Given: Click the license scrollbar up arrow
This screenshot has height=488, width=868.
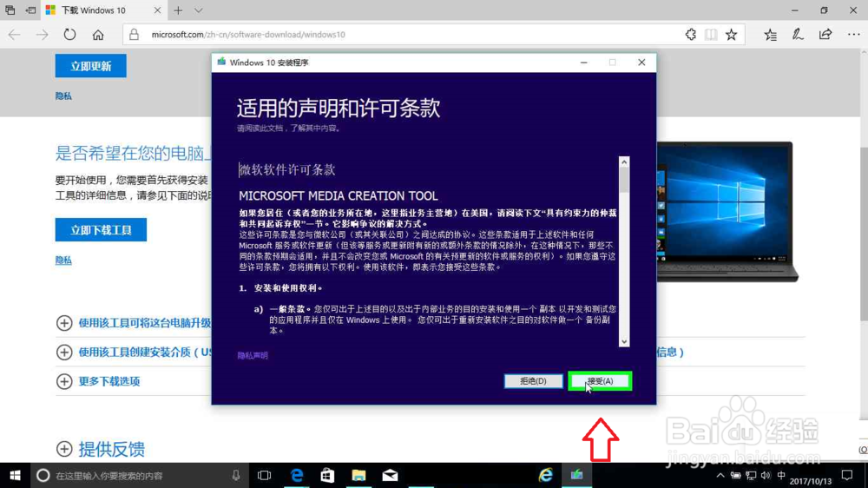Looking at the screenshot, I should [x=624, y=162].
